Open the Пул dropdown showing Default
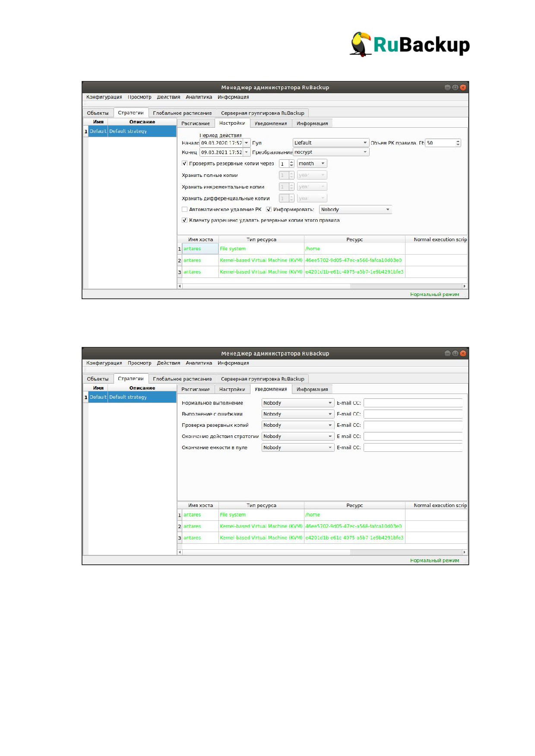Screen dimensions: 535x756 [x=331, y=143]
